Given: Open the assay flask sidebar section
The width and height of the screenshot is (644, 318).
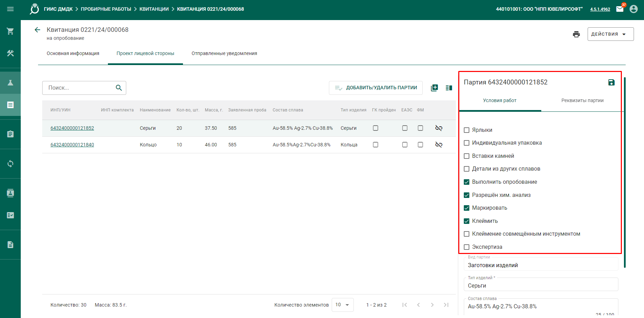Looking at the screenshot, I should point(10,83).
